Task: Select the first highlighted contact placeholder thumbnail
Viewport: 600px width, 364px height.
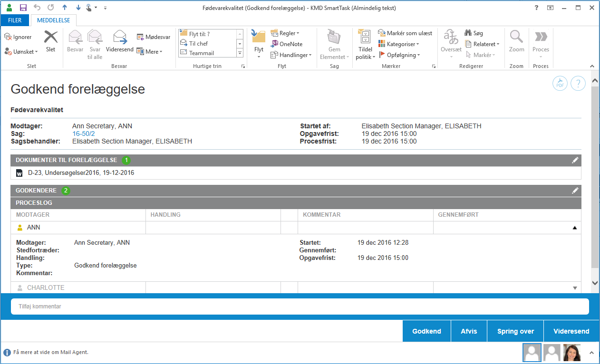Action: [532, 353]
